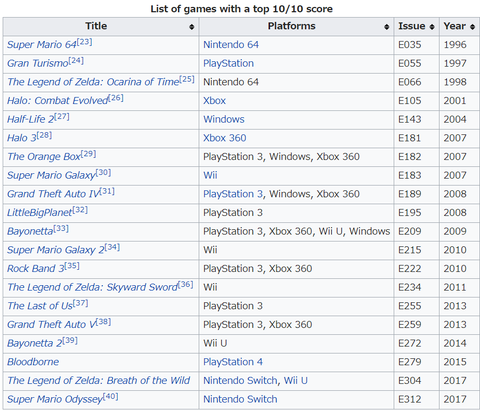Open Zelda: Skyward Sword link
The height and width of the screenshot is (410, 480).
(x=92, y=287)
